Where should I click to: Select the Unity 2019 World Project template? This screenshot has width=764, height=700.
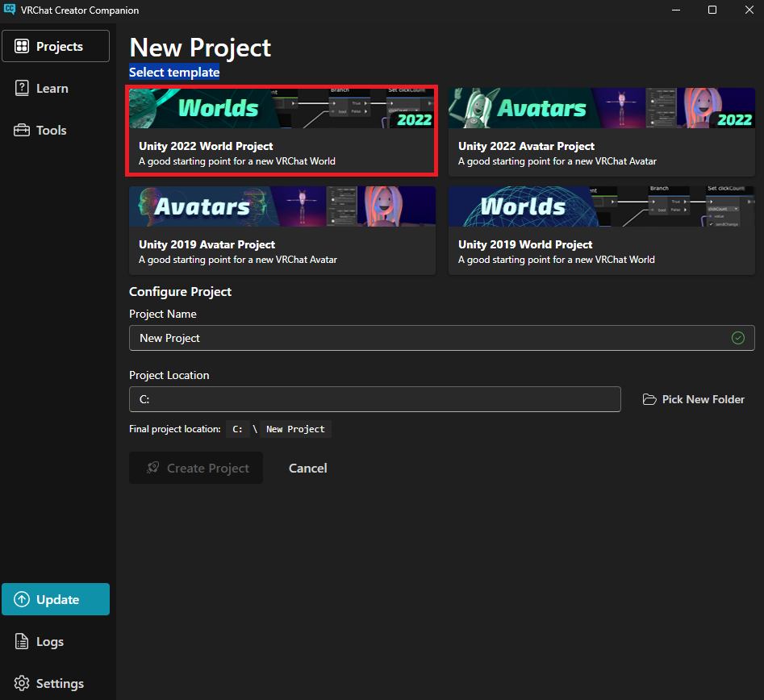click(x=601, y=231)
